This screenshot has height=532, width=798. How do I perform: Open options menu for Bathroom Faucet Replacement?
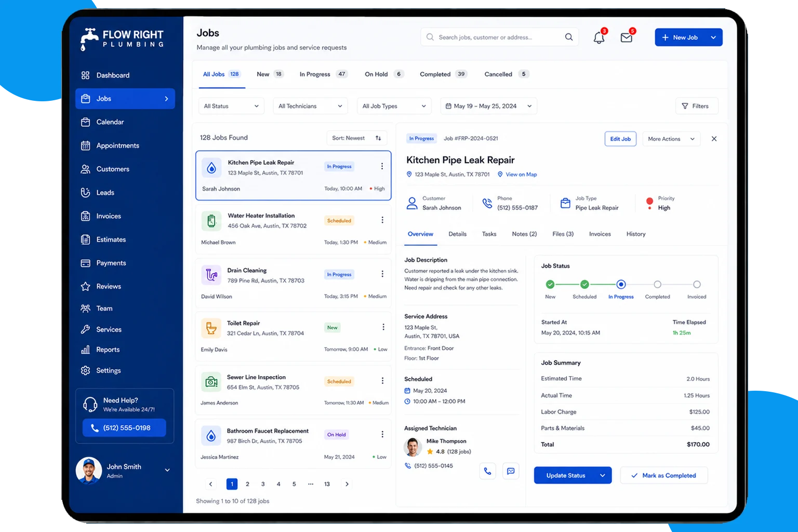[382, 434]
